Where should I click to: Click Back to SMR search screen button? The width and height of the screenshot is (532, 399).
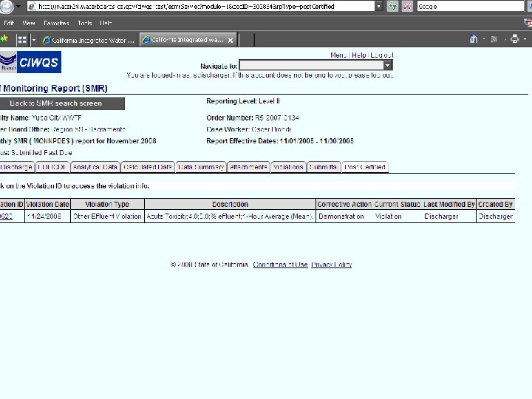pos(62,103)
